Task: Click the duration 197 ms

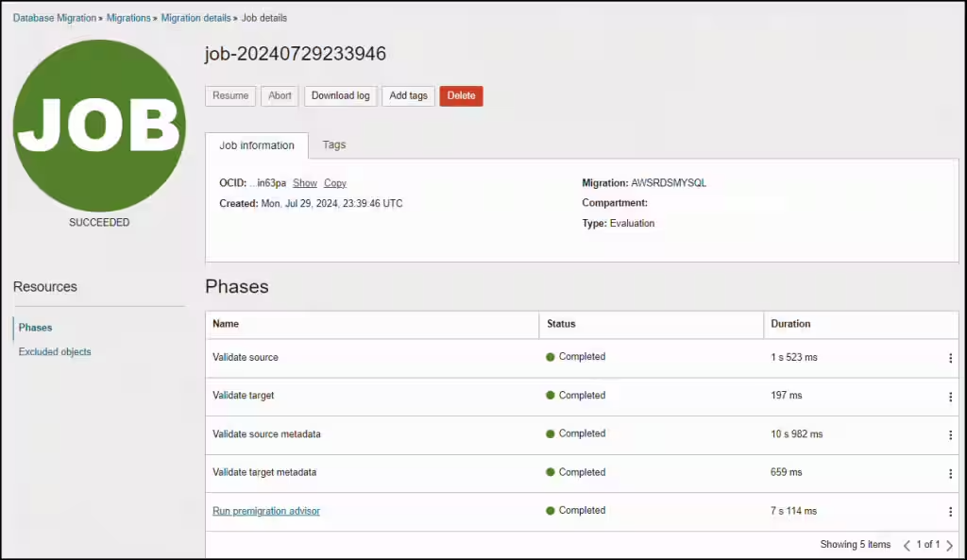Action: coord(787,396)
